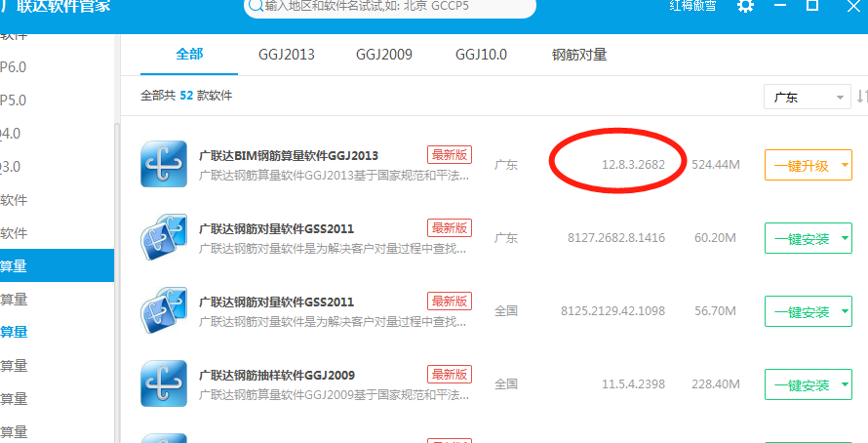This screenshot has height=443, width=868.
Task: Click GSS2011 nationwide (全国) row software icon
Action: (x=164, y=310)
